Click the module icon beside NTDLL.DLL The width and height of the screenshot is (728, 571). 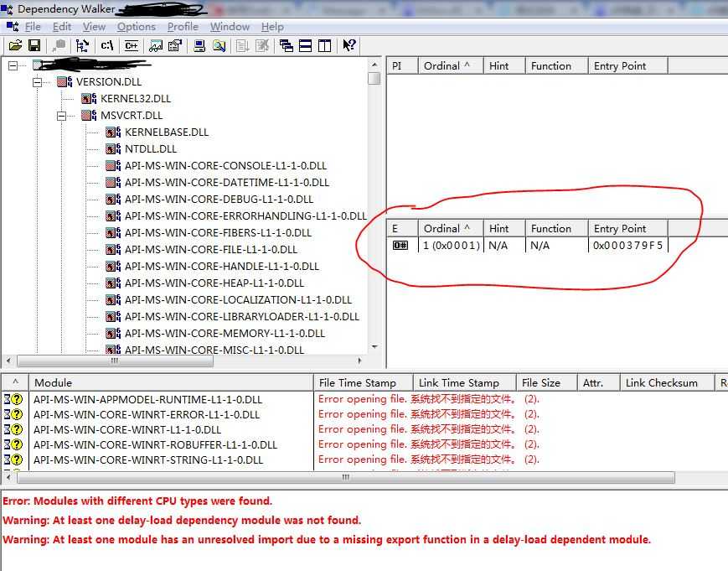pos(113,148)
